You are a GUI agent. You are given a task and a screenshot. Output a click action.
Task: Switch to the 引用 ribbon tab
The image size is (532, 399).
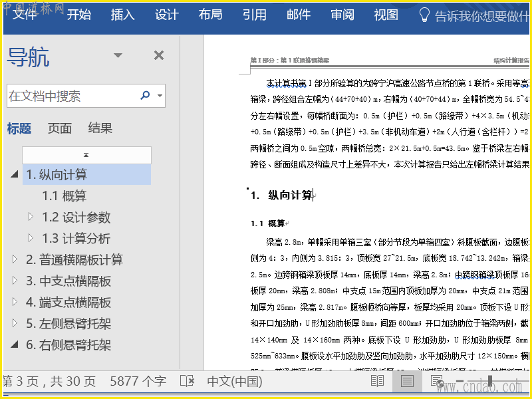(x=255, y=15)
